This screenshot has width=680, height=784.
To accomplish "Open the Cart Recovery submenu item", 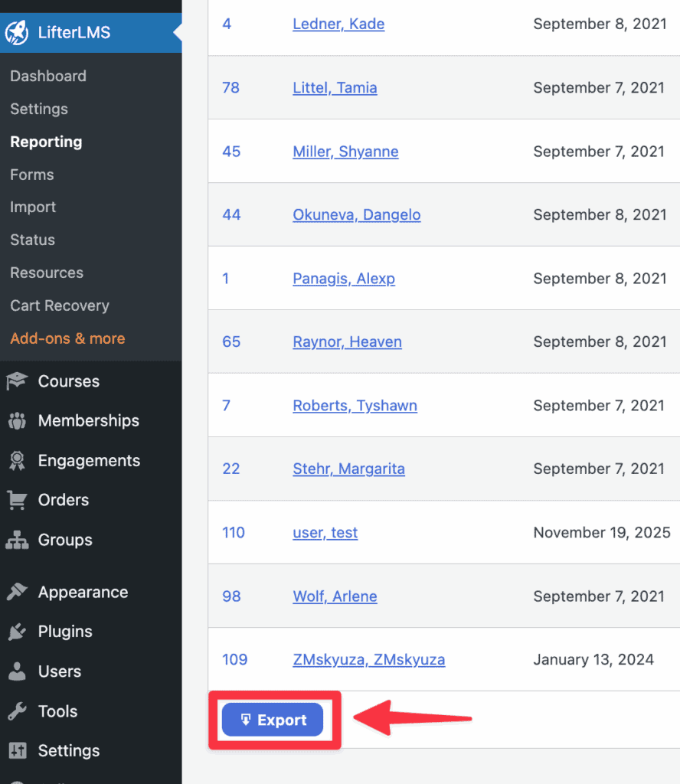I will tap(60, 305).
